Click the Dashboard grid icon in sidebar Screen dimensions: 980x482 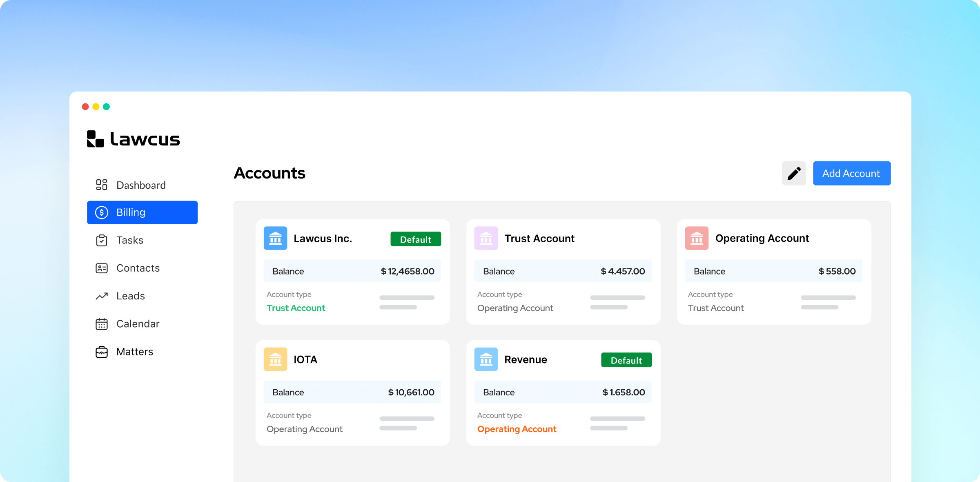click(x=101, y=185)
